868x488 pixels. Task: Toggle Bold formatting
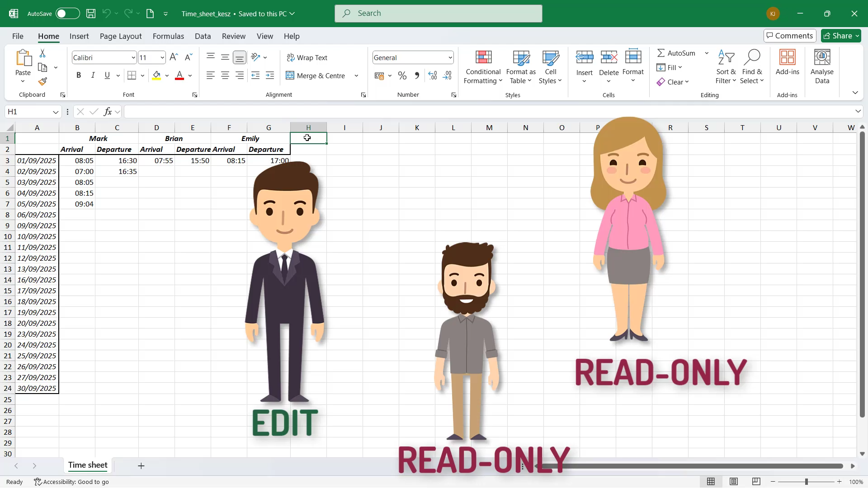tap(79, 75)
